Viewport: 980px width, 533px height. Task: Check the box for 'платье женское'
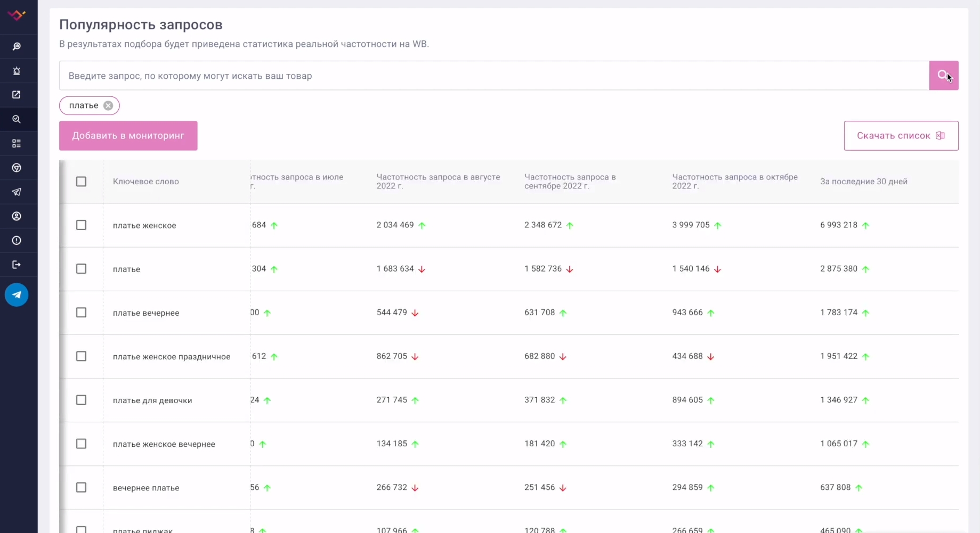(81, 225)
